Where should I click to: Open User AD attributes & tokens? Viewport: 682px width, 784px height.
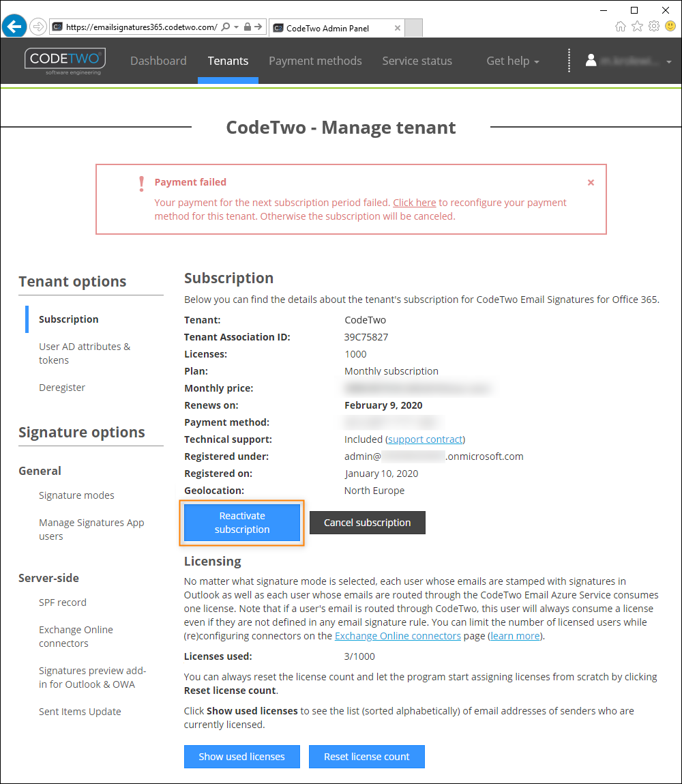(85, 353)
